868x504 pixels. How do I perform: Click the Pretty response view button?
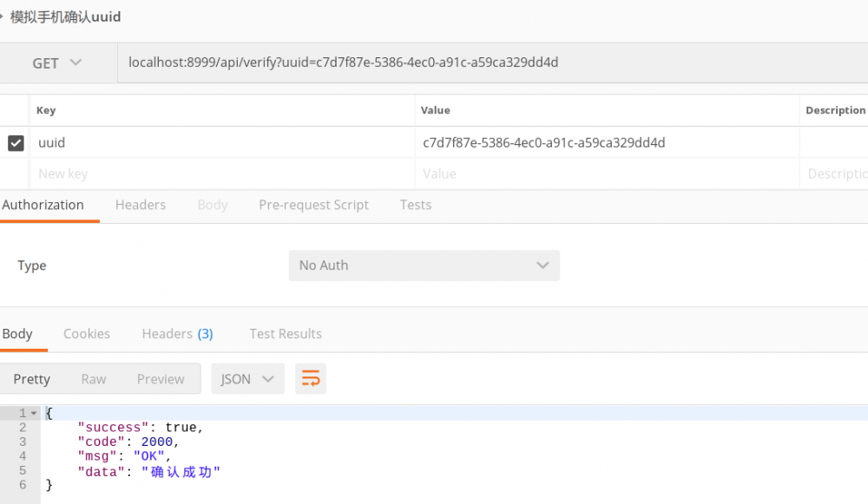pos(31,378)
